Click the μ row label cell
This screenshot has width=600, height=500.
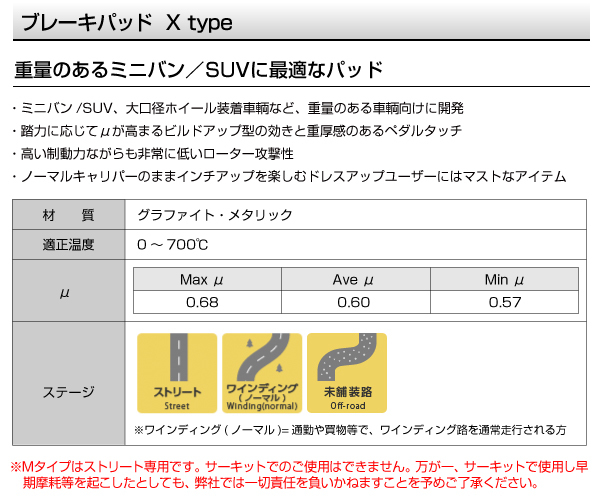click(x=68, y=291)
